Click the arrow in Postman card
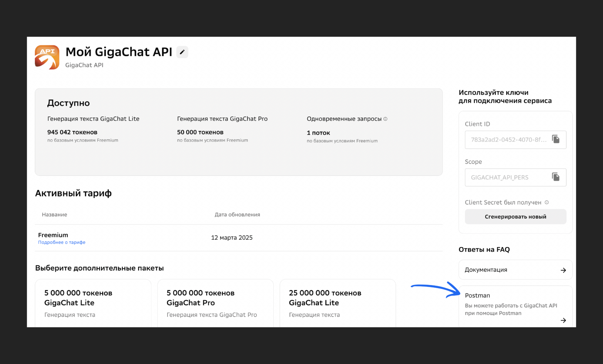The height and width of the screenshot is (364, 603). coord(563,320)
